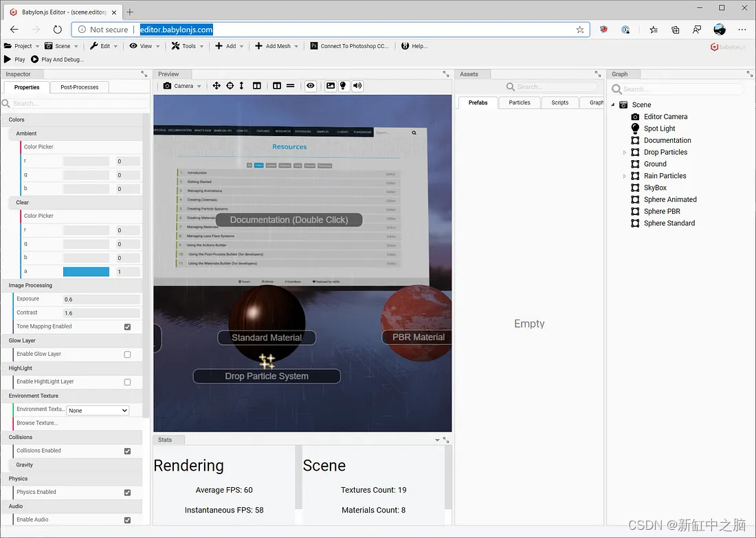This screenshot has width=756, height=538.
Task: Open the Edit menu
Action: coord(104,46)
